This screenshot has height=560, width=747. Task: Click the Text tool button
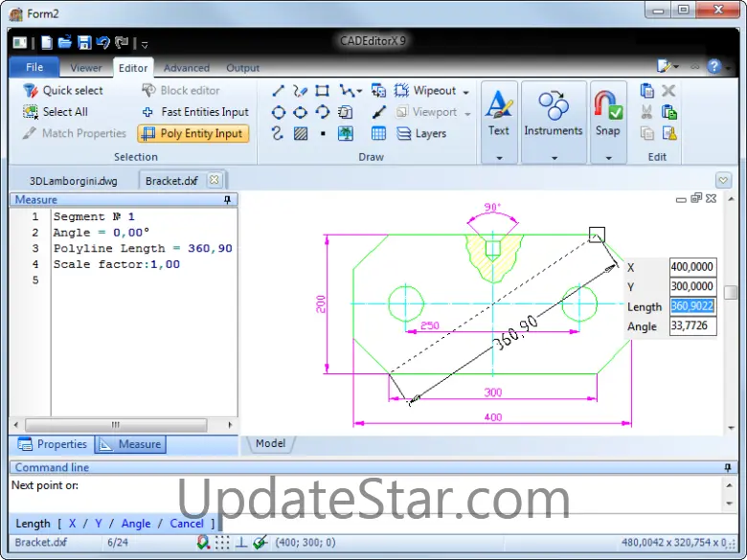pyautogui.click(x=499, y=114)
